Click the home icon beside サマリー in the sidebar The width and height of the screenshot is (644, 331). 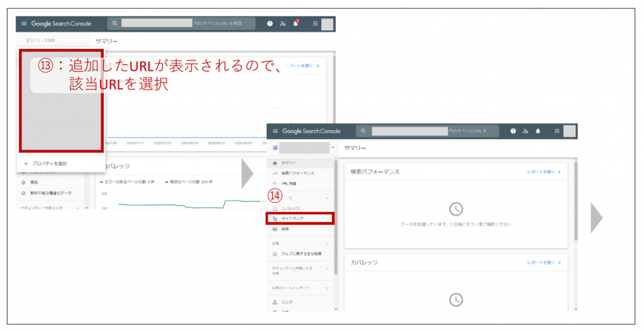275,163
